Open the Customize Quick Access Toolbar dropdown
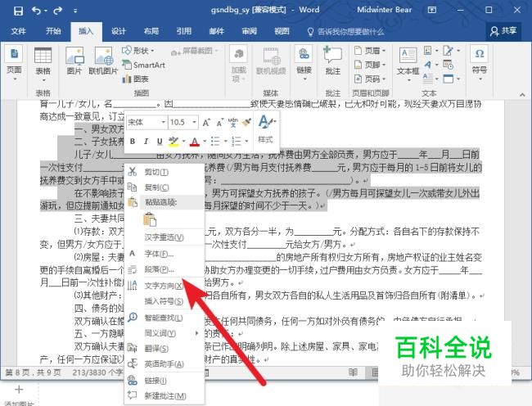The height and width of the screenshot is (406, 532). [75, 11]
